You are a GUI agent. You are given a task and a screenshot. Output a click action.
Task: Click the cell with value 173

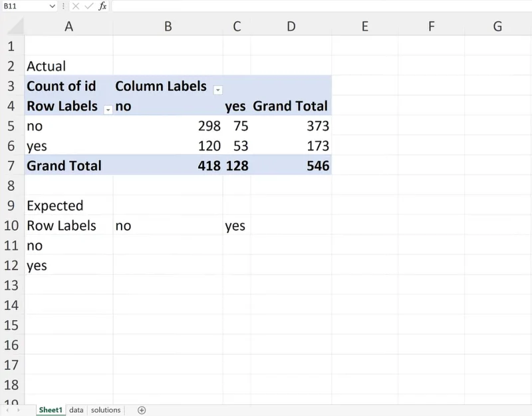[291, 146]
